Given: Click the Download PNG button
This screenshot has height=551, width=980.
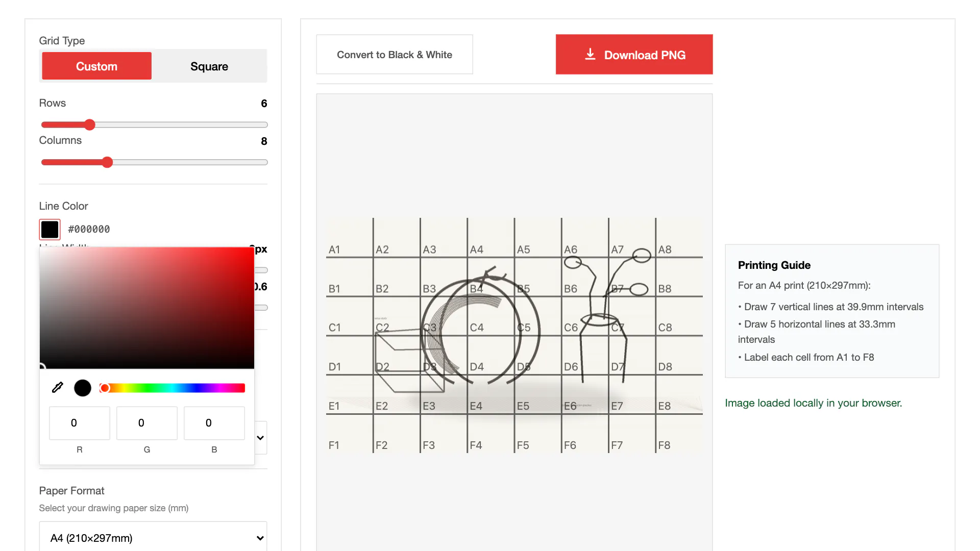Looking at the screenshot, I should click(x=634, y=55).
